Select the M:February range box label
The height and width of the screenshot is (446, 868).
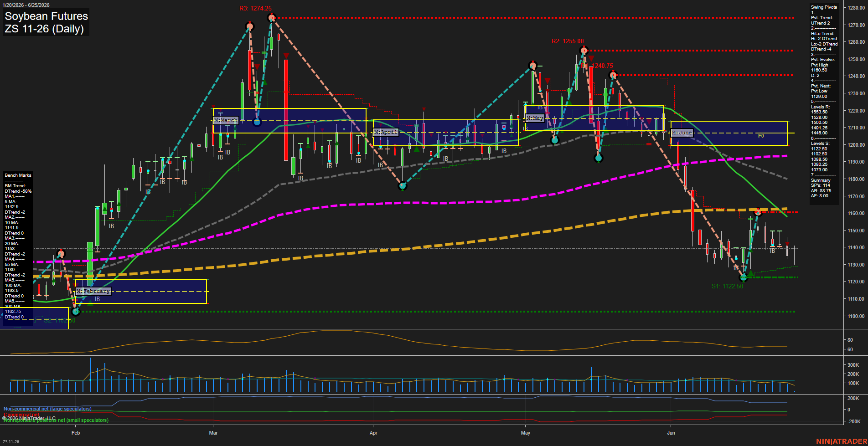(x=93, y=291)
